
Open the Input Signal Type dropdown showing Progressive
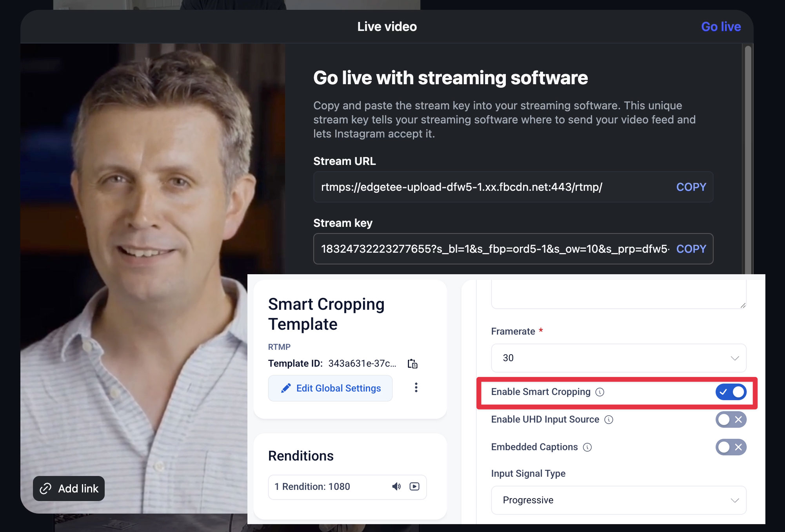[619, 500]
